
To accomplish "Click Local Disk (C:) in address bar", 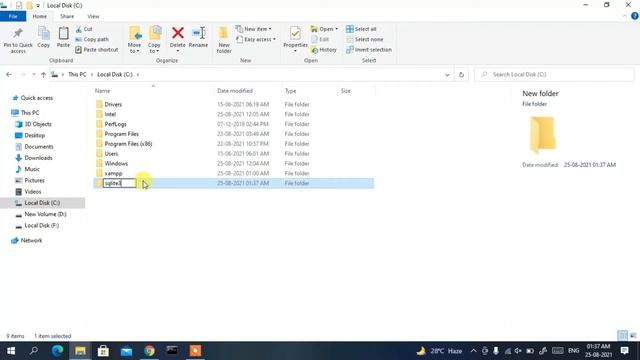I will point(115,75).
